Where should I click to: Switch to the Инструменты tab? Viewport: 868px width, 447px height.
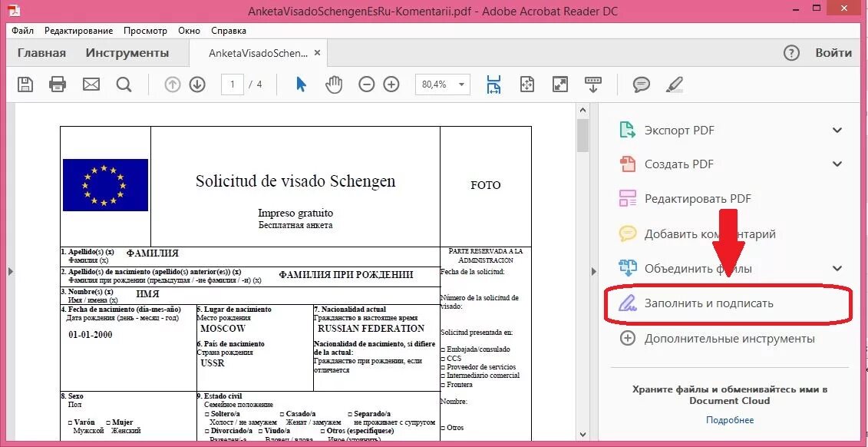(x=127, y=53)
